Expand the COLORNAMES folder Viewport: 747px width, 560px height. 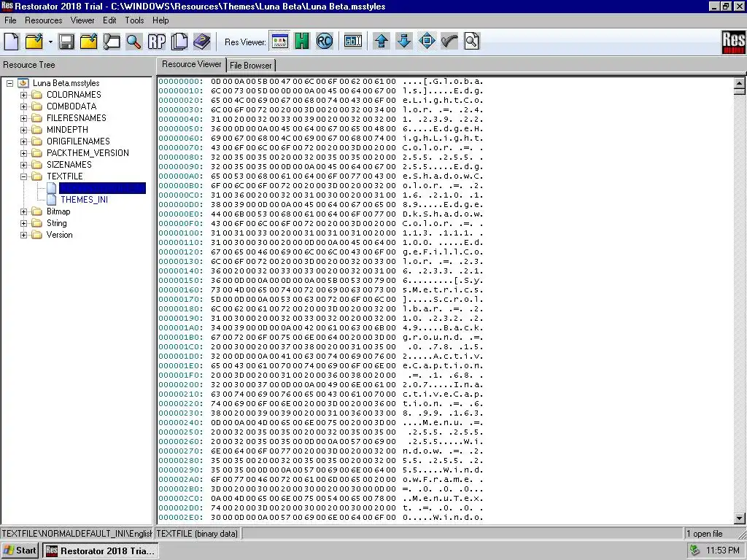coord(23,95)
